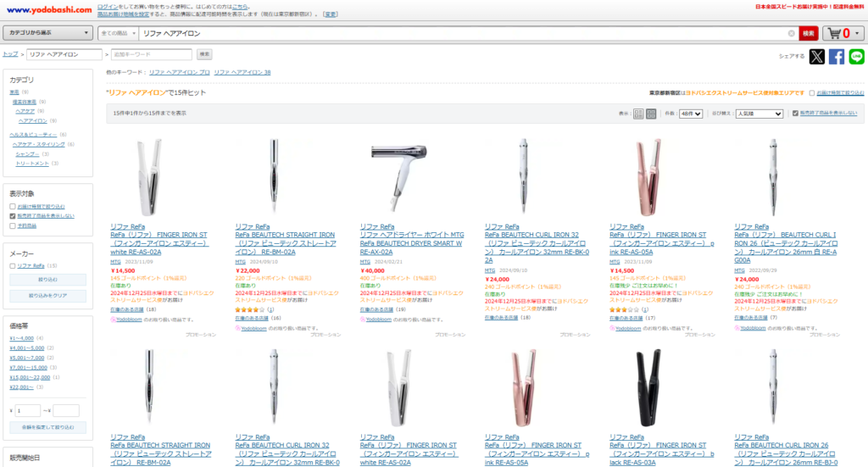This screenshot has height=467, width=868.
Task: Switch to list view display icon
Action: pyautogui.click(x=638, y=114)
